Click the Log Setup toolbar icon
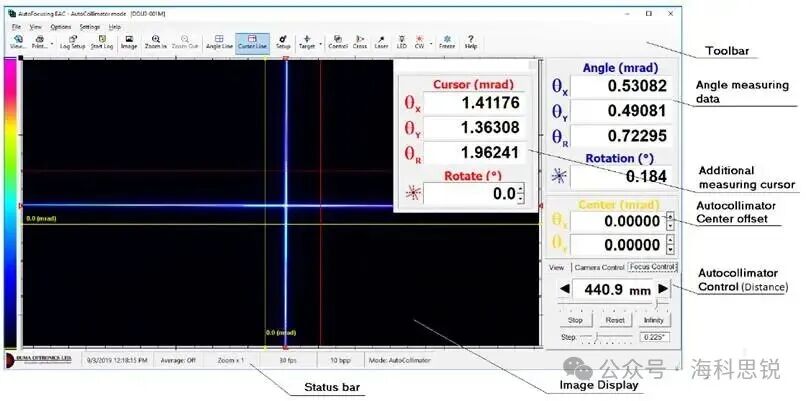The width and height of the screenshot is (806, 401). coord(72,42)
